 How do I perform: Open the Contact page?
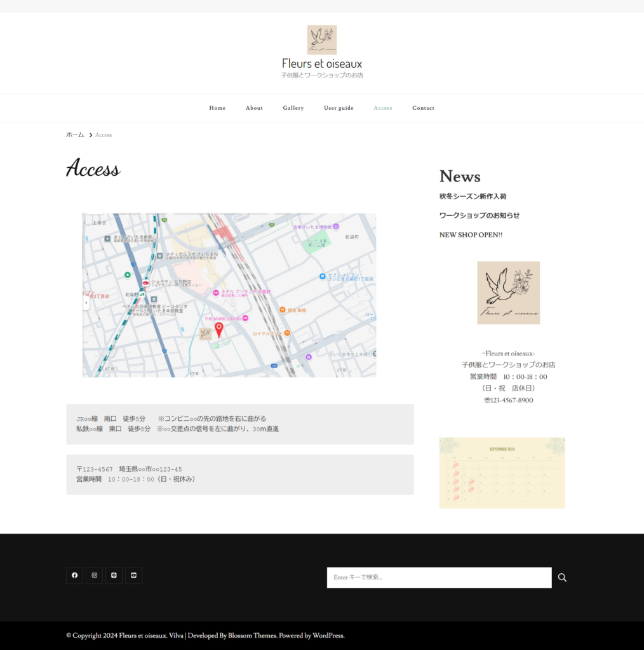(423, 108)
